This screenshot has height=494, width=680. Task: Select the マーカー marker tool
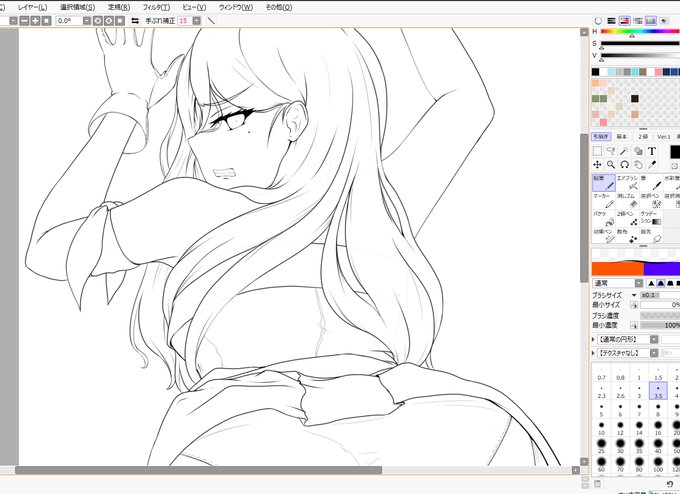point(604,200)
